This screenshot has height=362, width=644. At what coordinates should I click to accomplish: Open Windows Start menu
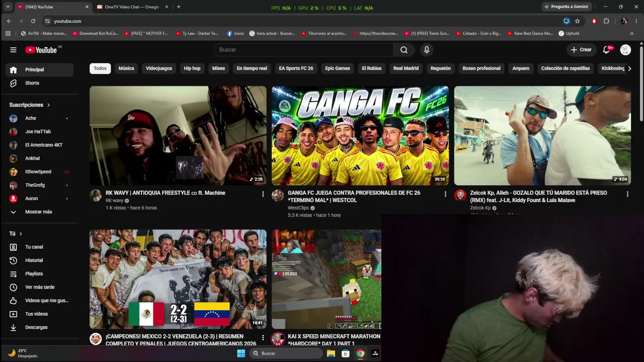241,353
